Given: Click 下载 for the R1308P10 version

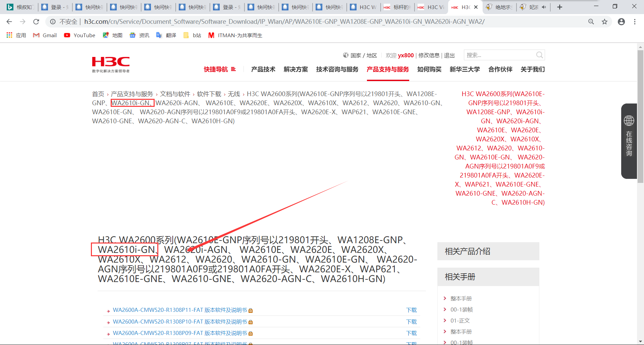Looking at the screenshot, I should pos(412,322).
